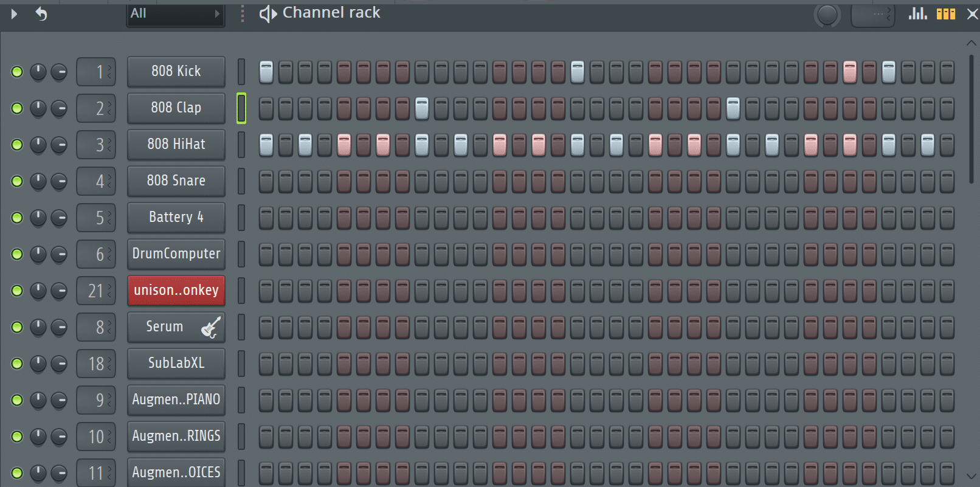Open the Augmen..PIANO channel button
The height and width of the screenshot is (487, 980).
[x=176, y=400]
